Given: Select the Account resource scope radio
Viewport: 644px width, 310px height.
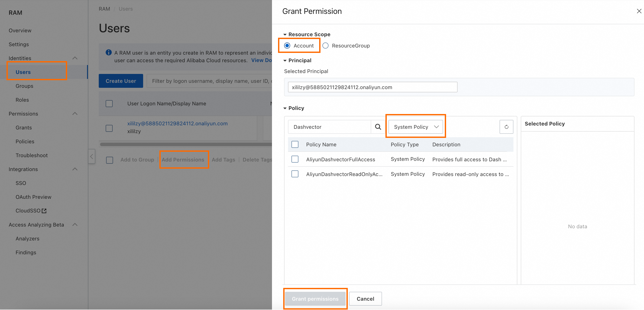Looking at the screenshot, I should click(287, 46).
